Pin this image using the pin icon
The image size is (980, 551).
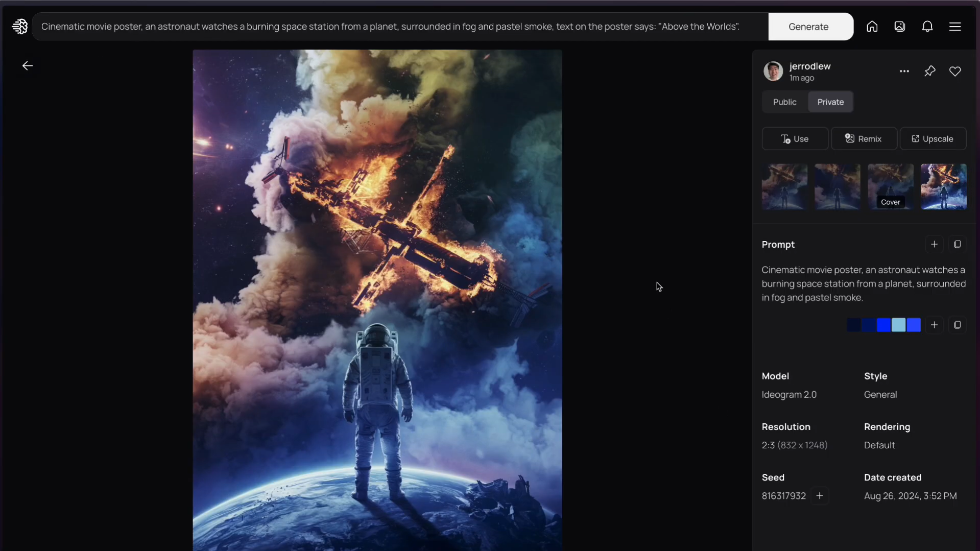point(930,71)
